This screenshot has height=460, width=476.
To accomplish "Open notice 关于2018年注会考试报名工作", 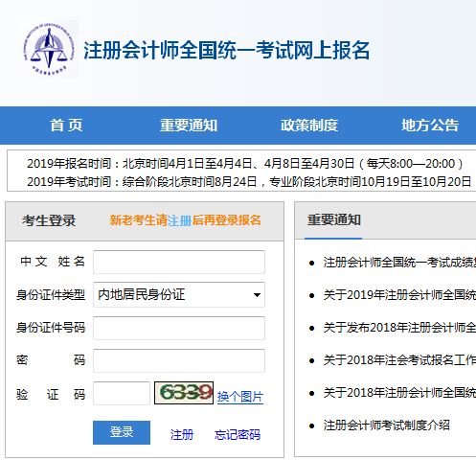I will 399,360.
